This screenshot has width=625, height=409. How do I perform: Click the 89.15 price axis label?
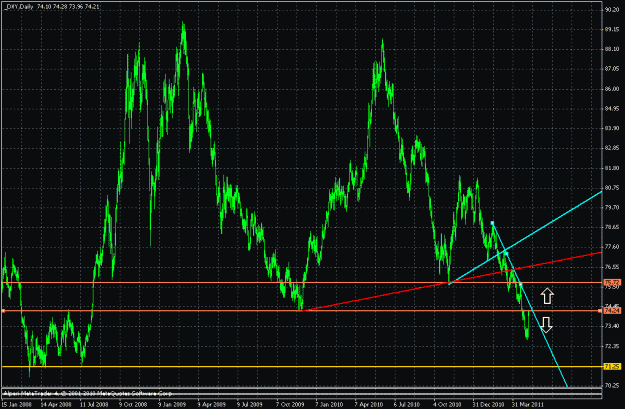pyautogui.click(x=612, y=29)
